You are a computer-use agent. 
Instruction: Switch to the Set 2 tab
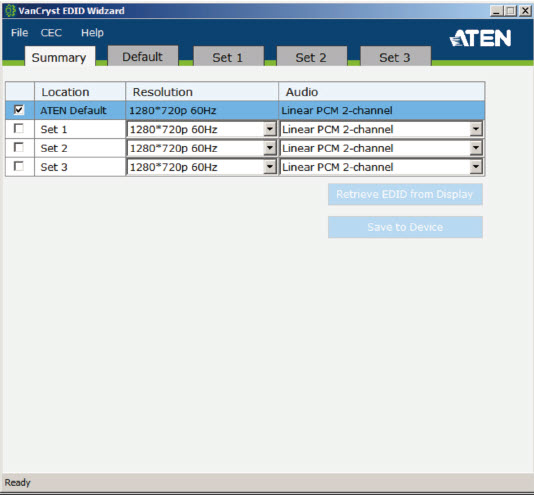[311, 56]
